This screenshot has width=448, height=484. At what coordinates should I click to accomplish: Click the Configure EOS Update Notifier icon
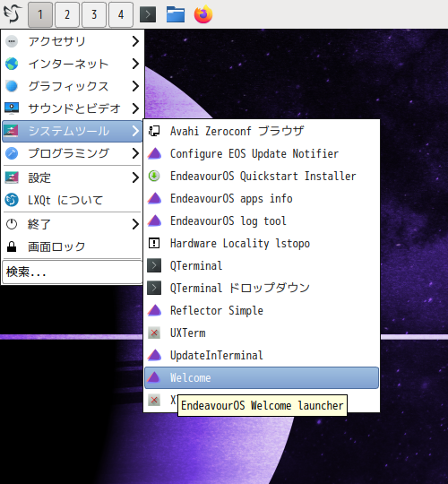(154, 153)
